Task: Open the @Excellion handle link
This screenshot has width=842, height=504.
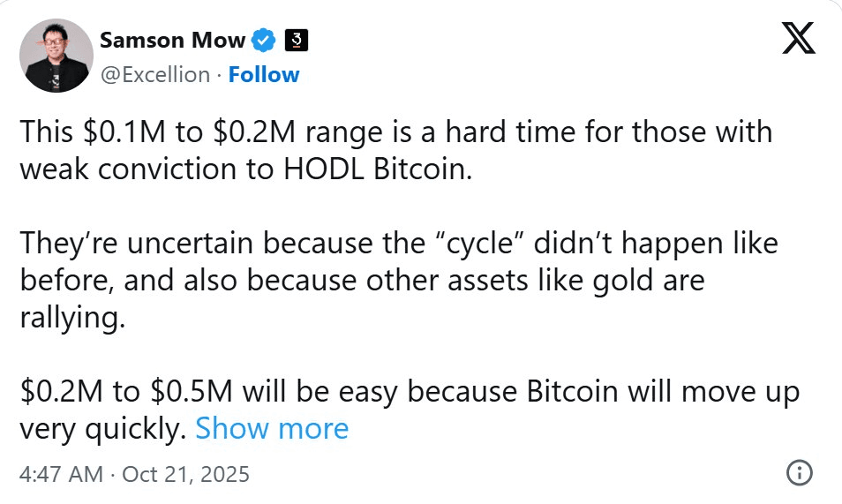Action: [x=155, y=75]
